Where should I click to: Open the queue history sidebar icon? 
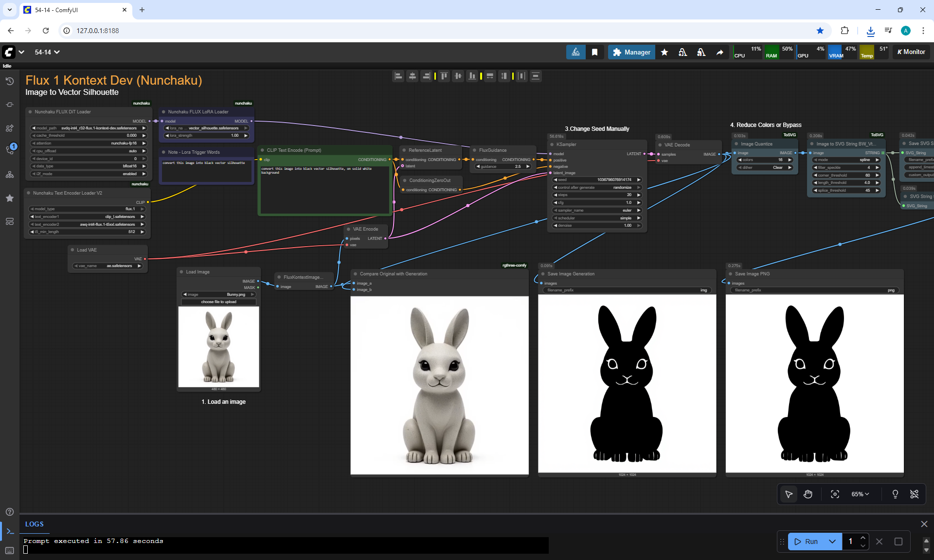click(10, 81)
